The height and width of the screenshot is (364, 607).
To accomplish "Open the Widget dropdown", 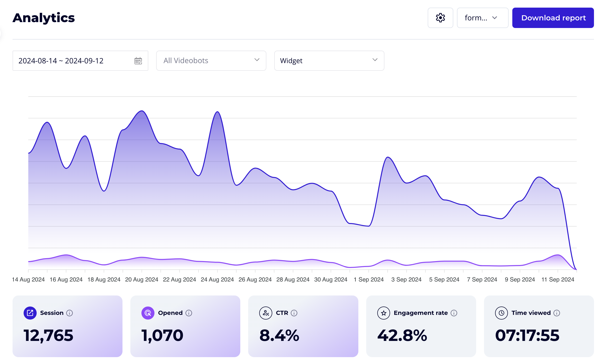I will point(329,60).
